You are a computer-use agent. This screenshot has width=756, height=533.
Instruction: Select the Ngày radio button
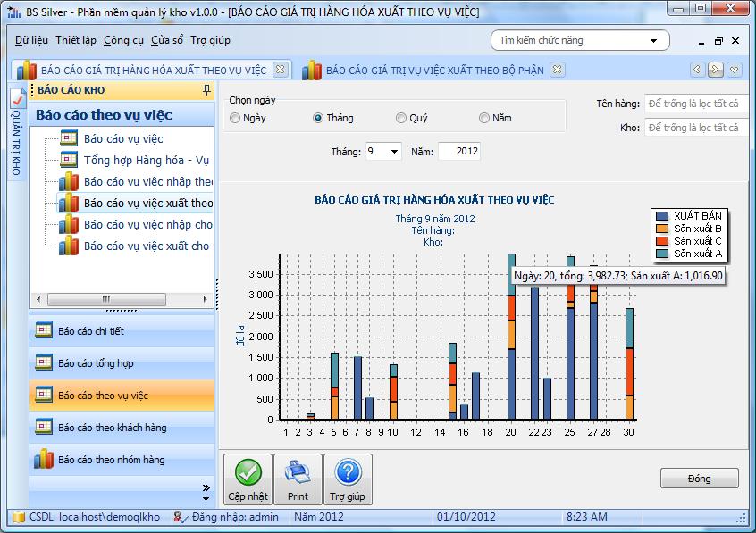coord(235,118)
